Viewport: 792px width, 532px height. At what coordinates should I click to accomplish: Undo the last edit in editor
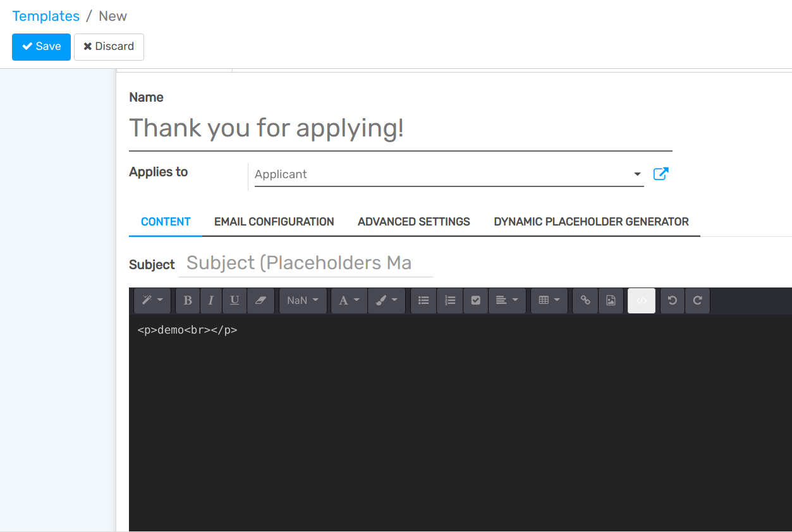(x=673, y=301)
